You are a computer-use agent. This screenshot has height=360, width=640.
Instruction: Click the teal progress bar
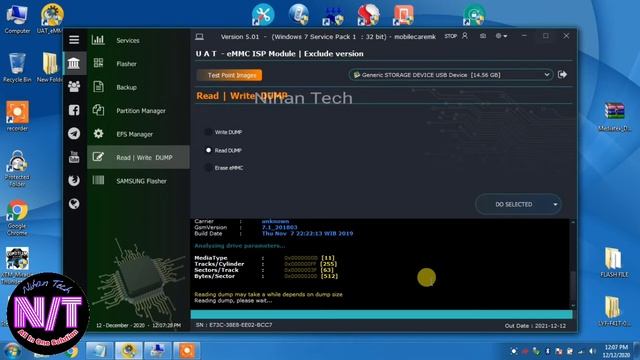[382, 314]
